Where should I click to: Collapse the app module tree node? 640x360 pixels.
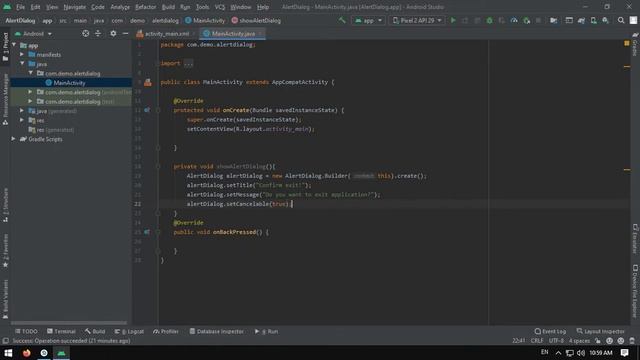click(x=14, y=45)
